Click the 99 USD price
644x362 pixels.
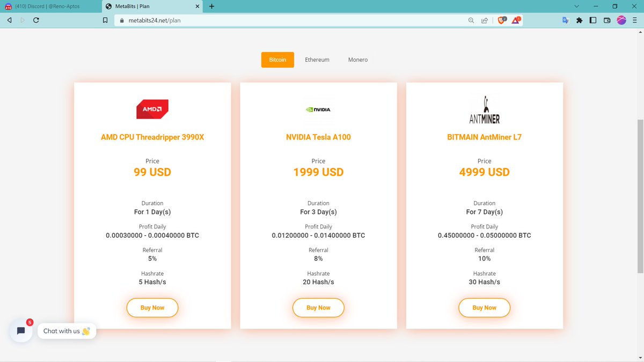tap(152, 172)
